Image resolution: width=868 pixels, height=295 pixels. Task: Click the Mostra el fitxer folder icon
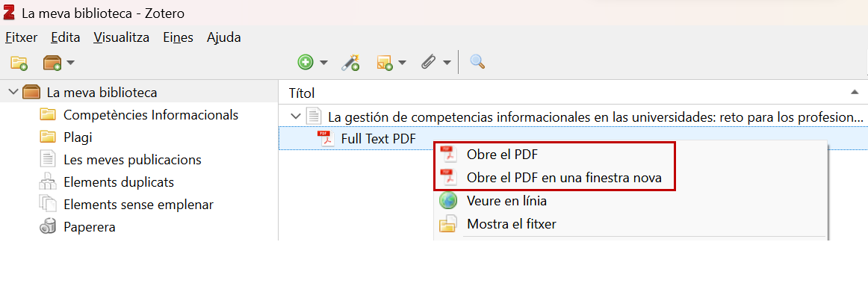tap(448, 223)
